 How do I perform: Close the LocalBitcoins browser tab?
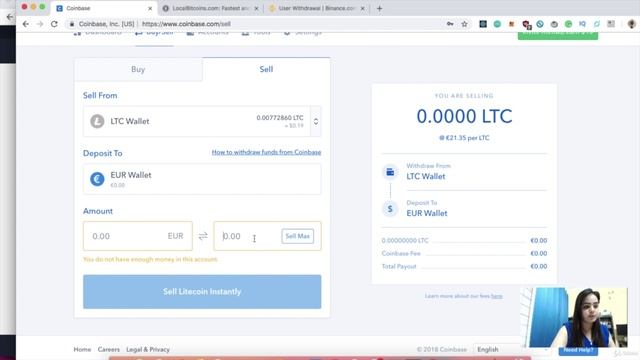[x=256, y=8]
